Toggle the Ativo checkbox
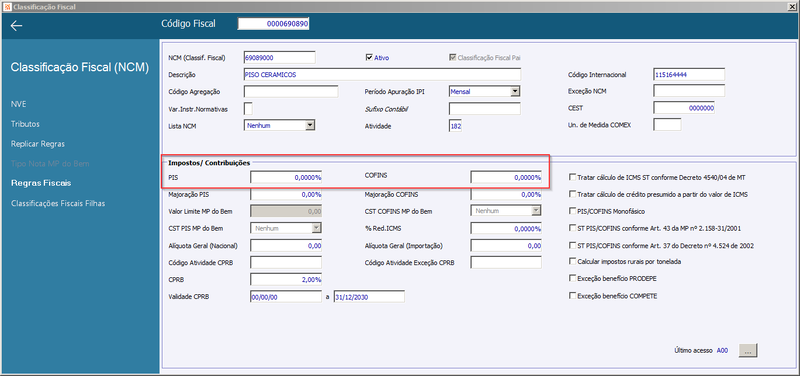The height and width of the screenshot is (376, 800). 369,58
